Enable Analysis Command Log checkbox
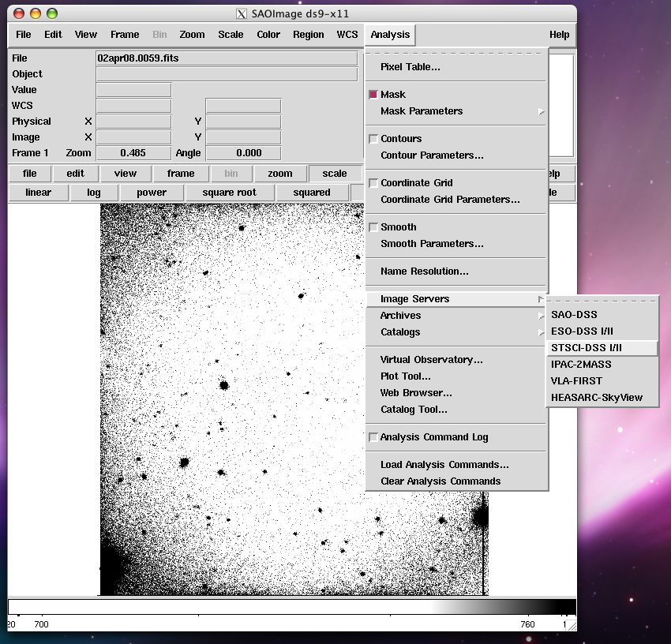The height and width of the screenshot is (644, 671). pyautogui.click(x=373, y=437)
